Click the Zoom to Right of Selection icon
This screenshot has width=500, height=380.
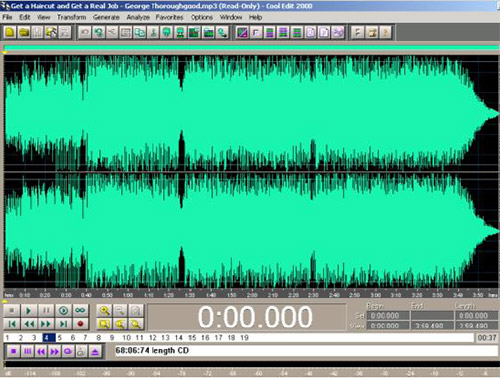[136, 324]
